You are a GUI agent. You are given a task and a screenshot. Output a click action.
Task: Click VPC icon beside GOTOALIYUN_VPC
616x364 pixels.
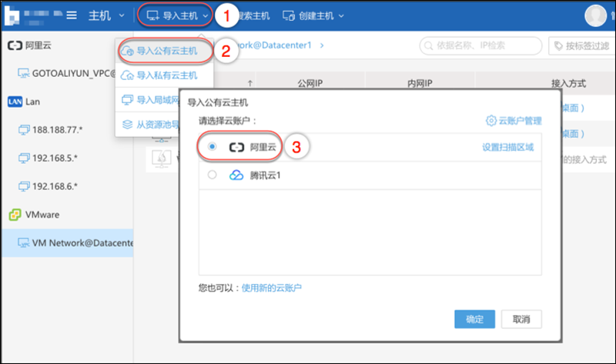coord(24,73)
